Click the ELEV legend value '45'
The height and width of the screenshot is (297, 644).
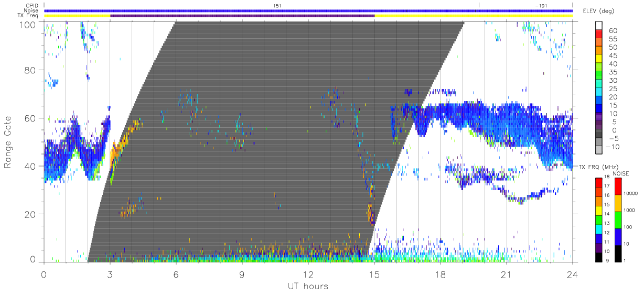(x=613, y=56)
